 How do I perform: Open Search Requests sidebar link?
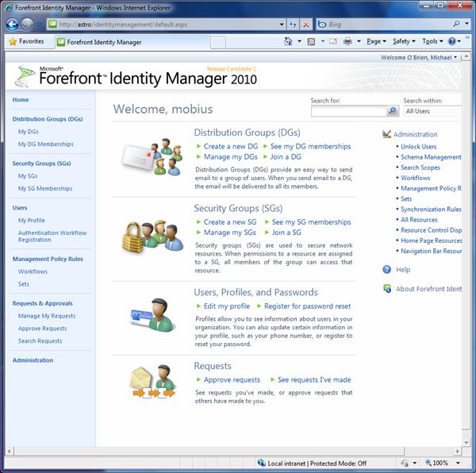coord(40,341)
